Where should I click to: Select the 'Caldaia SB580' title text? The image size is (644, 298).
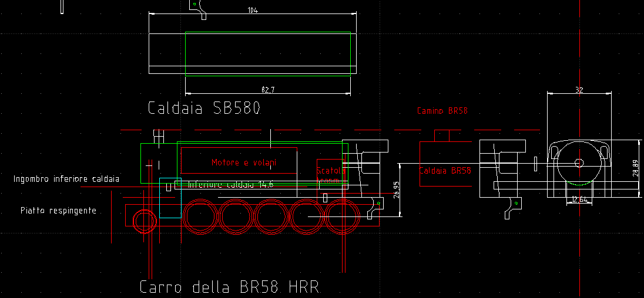tap(203, 109)
